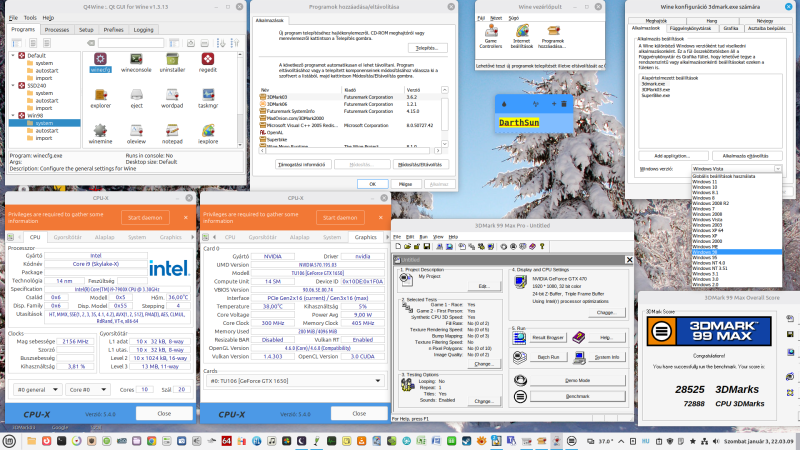Click New document icon in 3DMark toolbar
800x450 pixels.
(398, 246)
